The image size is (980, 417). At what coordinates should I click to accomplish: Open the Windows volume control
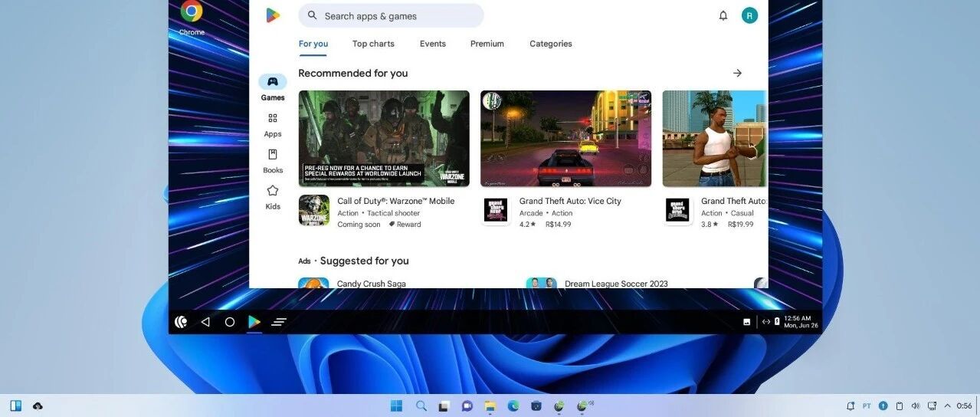click(x=915, y=406)
